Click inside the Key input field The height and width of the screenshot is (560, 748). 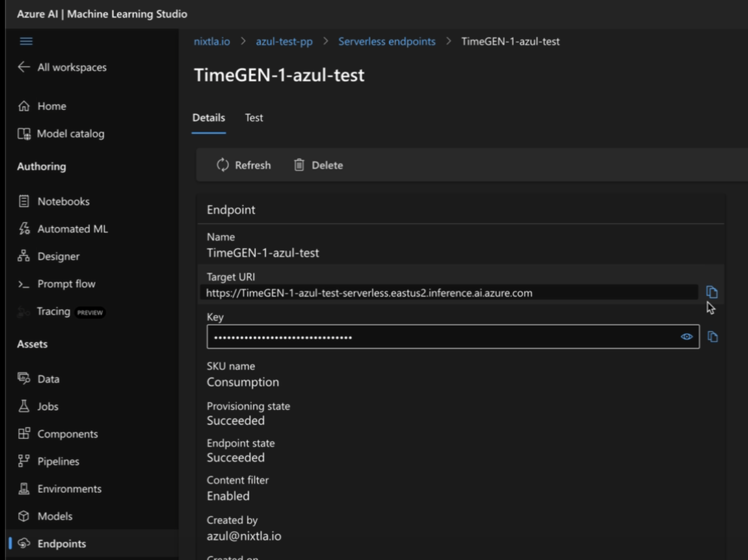440,336
